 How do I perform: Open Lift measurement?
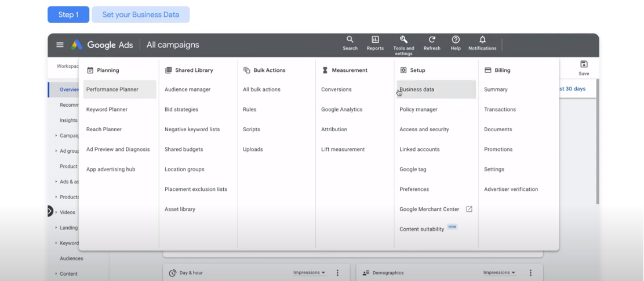pyautogui.click(x=343, y=149)
